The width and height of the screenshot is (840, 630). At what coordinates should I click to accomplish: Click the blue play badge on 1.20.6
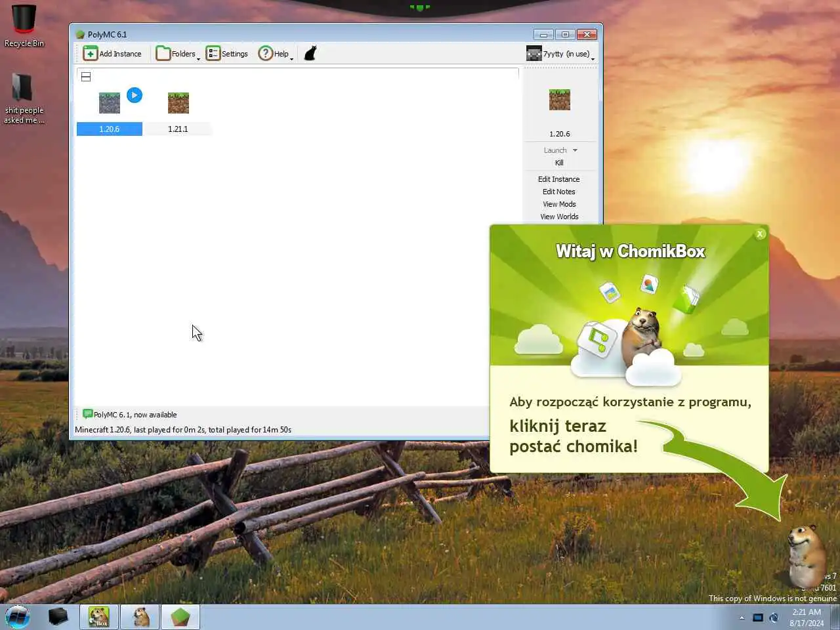135,95
